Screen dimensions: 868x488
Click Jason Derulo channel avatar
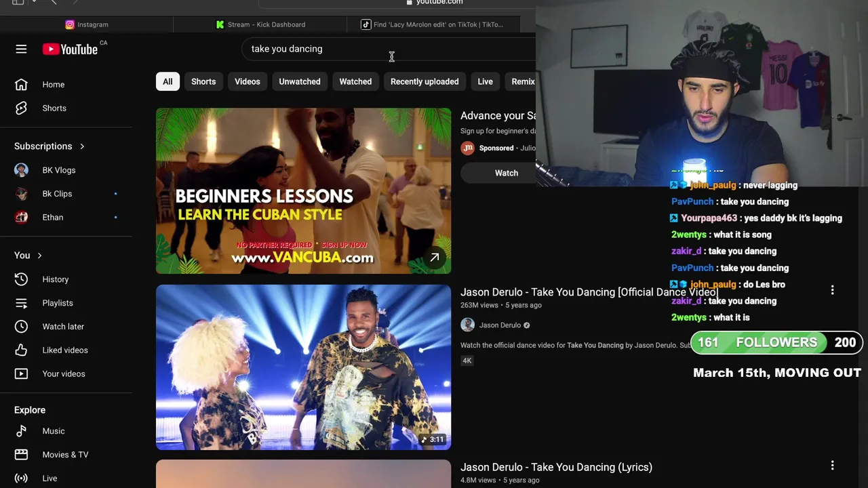click(x=467, y=325)
